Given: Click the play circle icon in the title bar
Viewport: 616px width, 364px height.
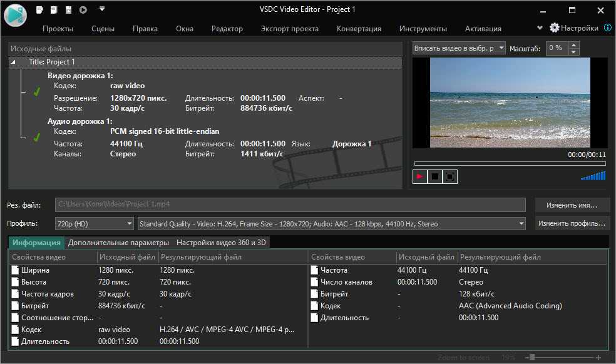Looking at the screenshot, I should pos(83,10).
